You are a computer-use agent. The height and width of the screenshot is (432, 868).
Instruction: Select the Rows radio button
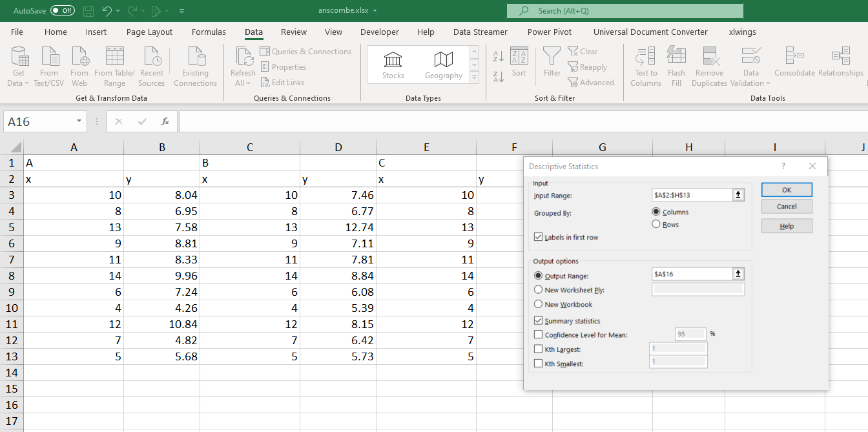[656, 224]
